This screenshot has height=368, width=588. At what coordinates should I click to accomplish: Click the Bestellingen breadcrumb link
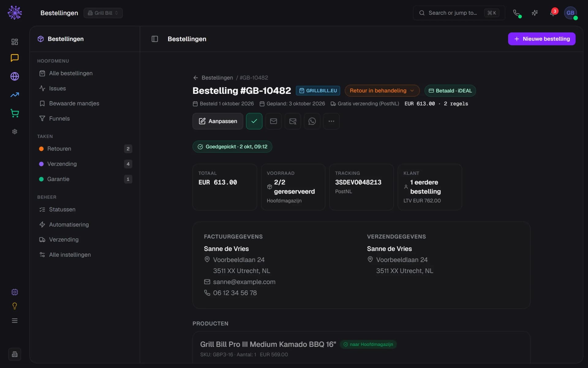pyautogui.click(x=217, y=78)
